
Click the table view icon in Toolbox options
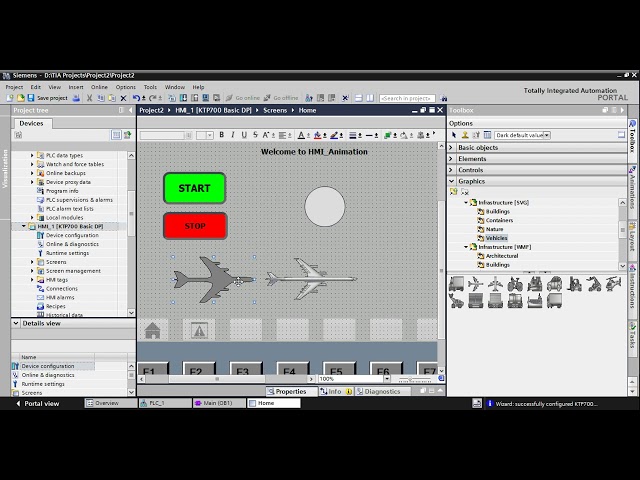pos(487,135)
